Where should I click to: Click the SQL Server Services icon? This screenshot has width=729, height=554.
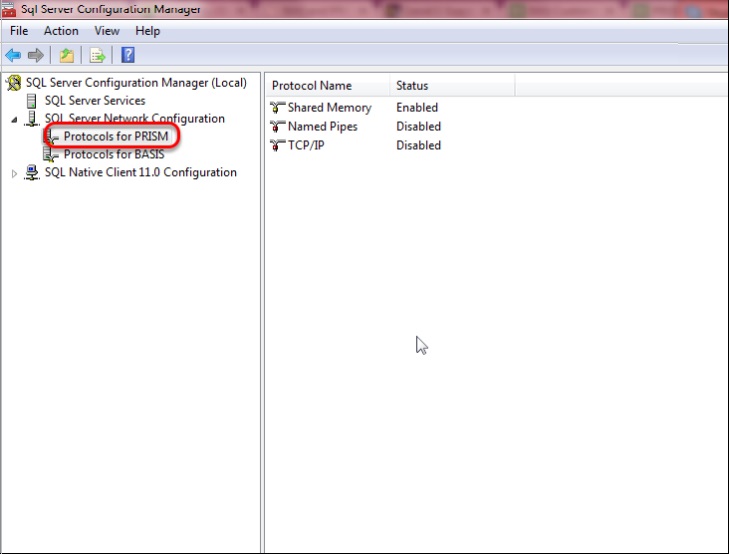32,101
